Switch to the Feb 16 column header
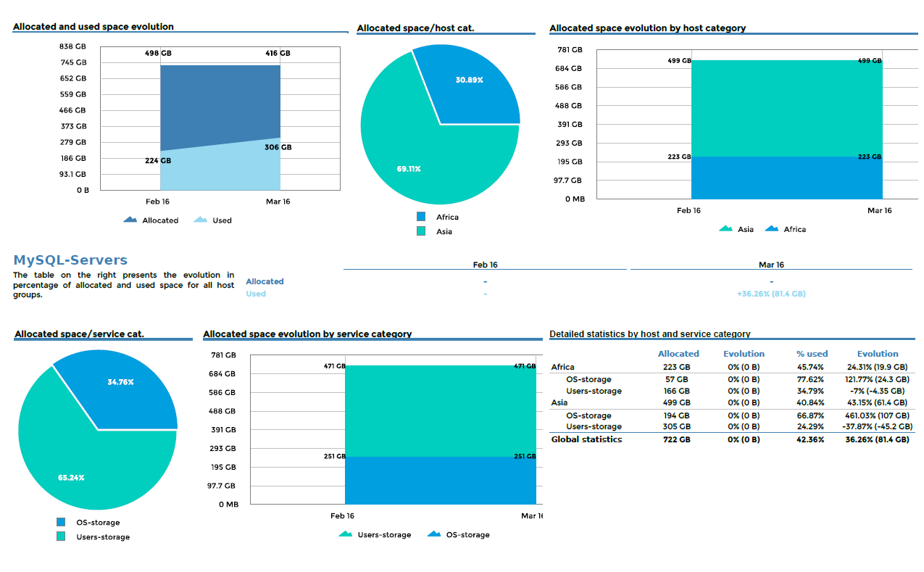924x572 pixels. 486,264
